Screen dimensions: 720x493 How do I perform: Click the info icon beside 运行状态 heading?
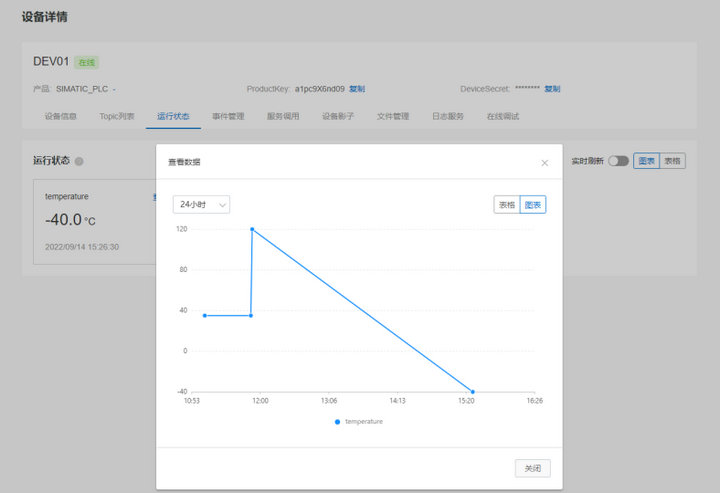(x=79, y=161)
